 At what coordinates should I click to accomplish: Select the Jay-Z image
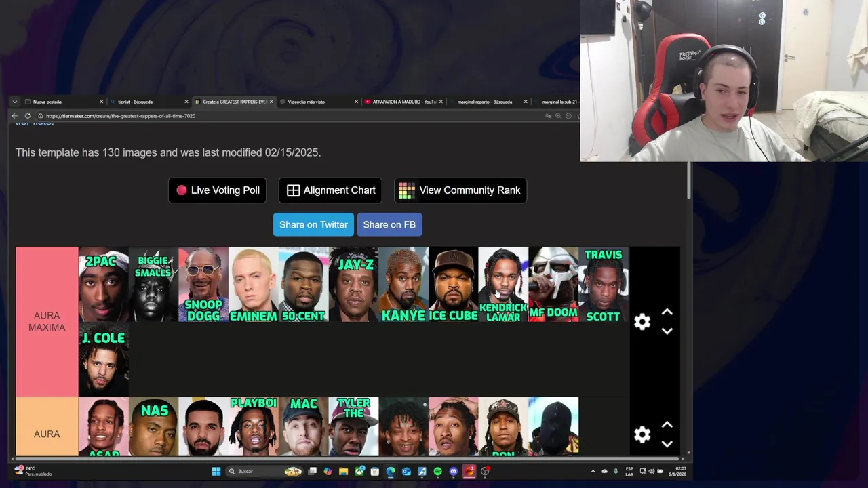click(x=353, y=284)
